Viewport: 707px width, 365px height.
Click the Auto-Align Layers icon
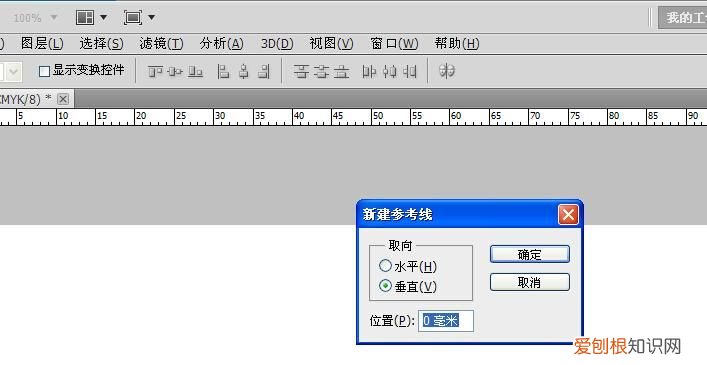447,71
